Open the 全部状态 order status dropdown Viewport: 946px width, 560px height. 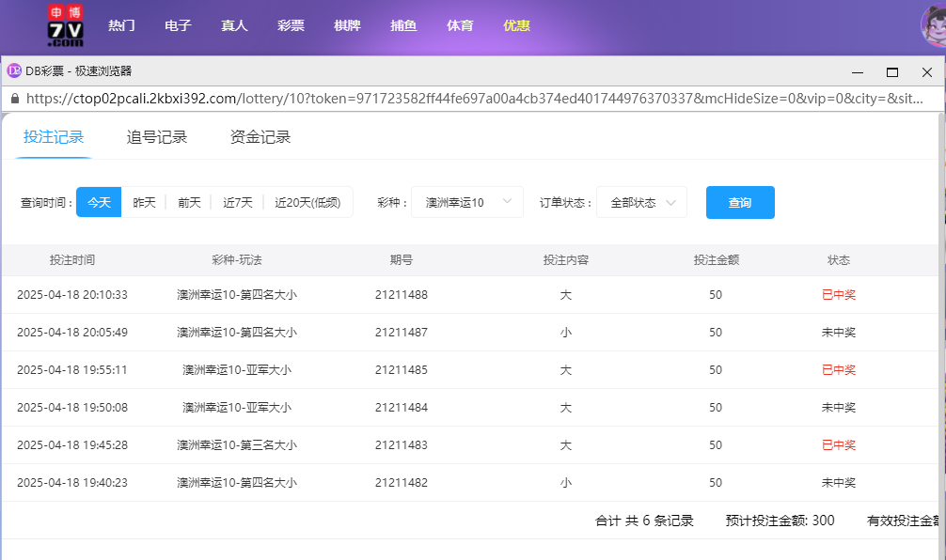[641, 201]
